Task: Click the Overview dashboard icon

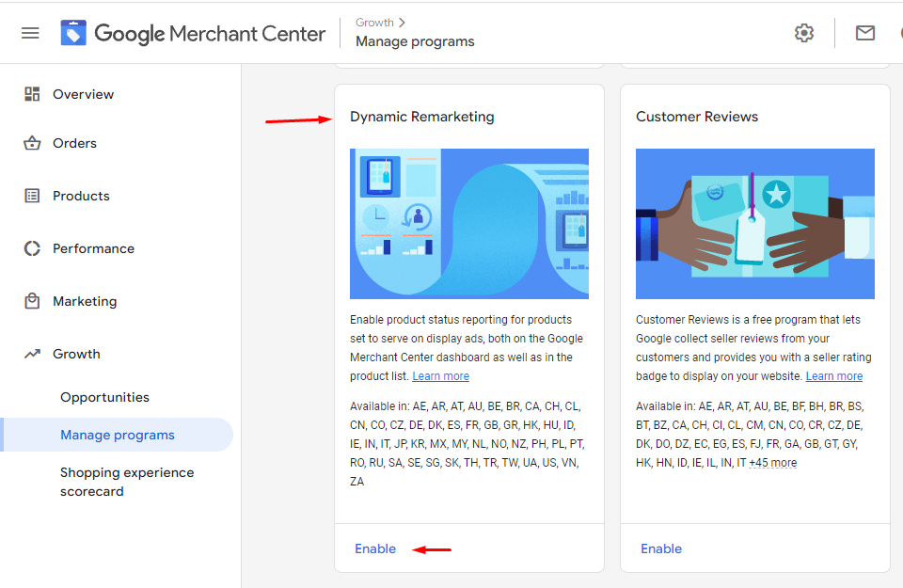Action: click(x=32, y=94)
